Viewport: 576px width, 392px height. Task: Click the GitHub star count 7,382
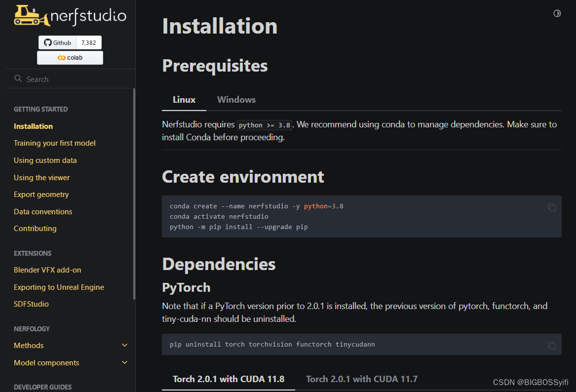[88, 42]
